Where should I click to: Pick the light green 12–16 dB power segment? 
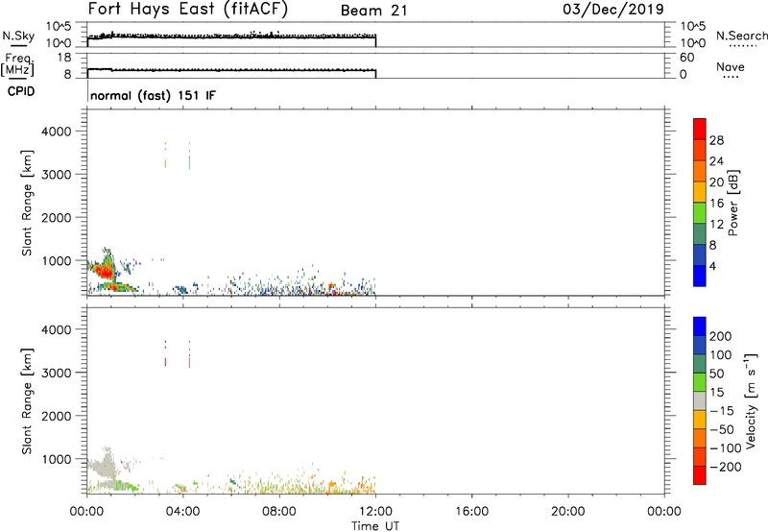700,213
